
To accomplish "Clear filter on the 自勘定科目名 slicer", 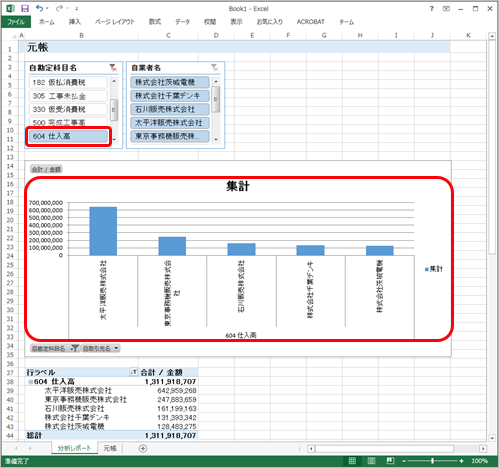I will tap(113, 68).
